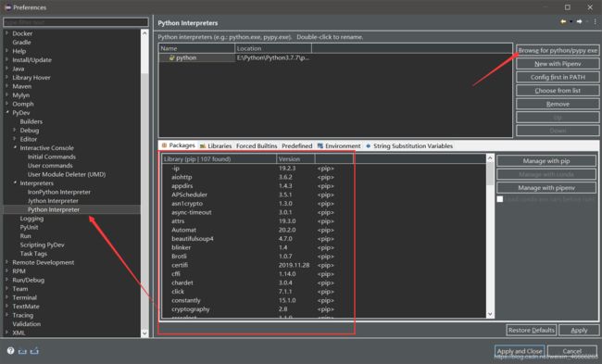The image size is (602, 364).
Task: Click Manage with pip button
Action: (546, 161)
